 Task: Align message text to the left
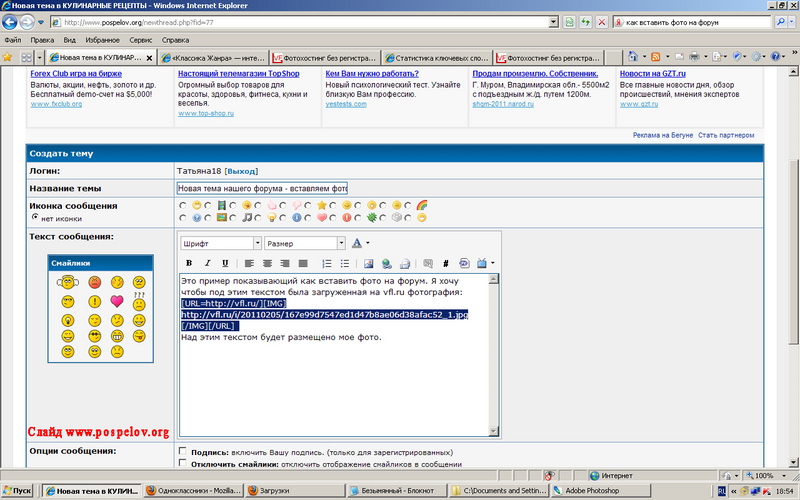pos(249,263)
